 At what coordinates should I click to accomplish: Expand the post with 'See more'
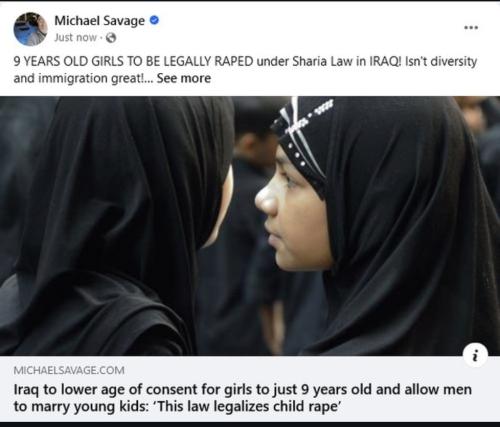[x=184, y=78]
